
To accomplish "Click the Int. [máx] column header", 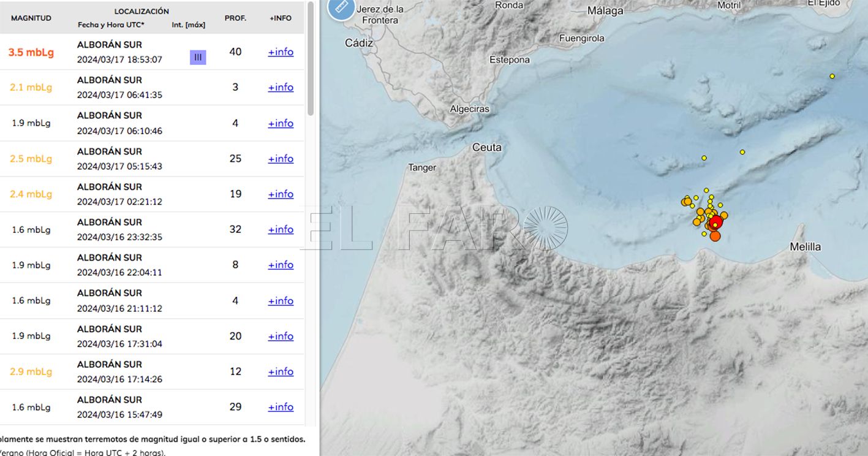I will point(188,25).
